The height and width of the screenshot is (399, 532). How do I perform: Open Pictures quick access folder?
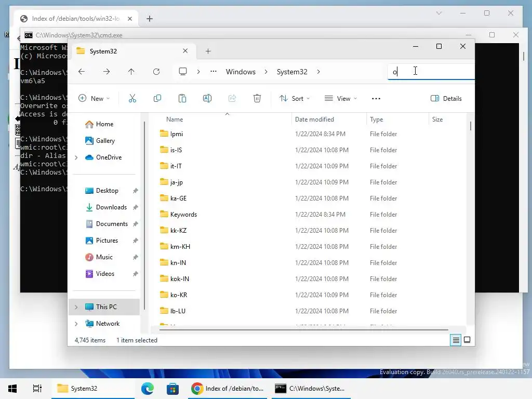pyautogui.click(x=106, y=241)
